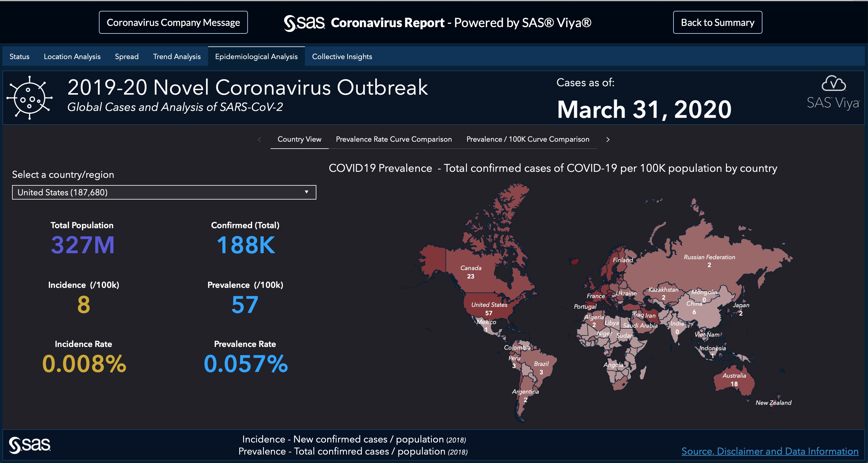The height and width of the screenshot is (463, 868).
Task: Go to the previous sub-tab with the left chevron
Action: pyautogui.click(x=259, y=139)
